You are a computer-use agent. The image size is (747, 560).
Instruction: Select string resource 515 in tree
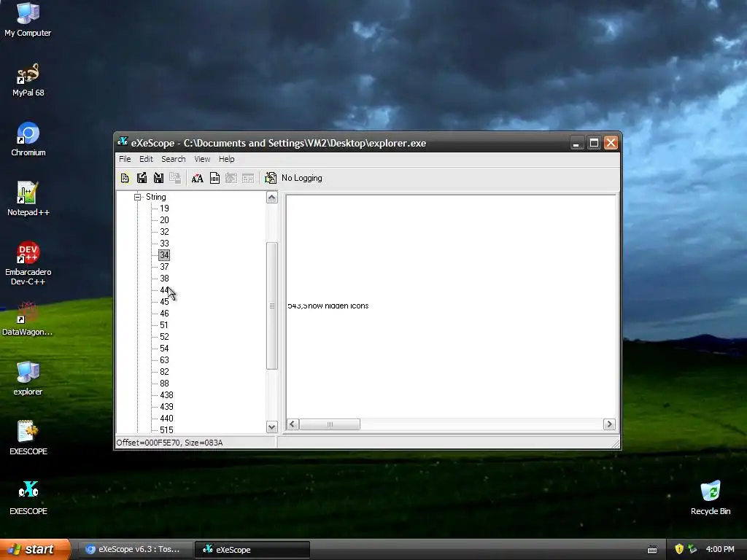[167, 430]
